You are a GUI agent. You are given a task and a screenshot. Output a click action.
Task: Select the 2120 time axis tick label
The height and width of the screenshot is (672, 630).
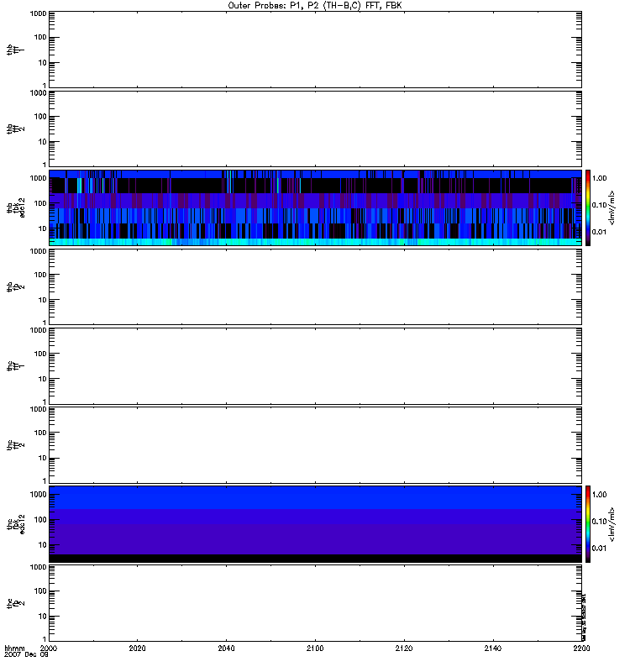(x=404, y=649)
